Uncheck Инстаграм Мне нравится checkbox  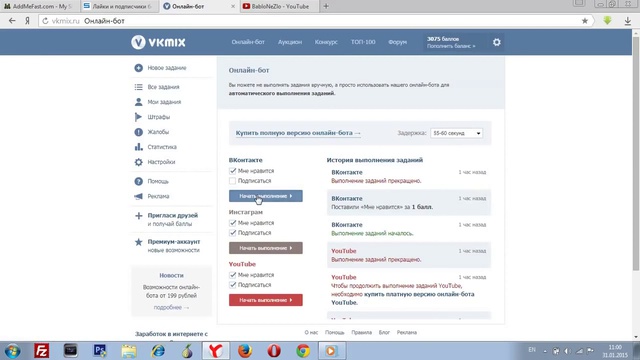[233, 223]
